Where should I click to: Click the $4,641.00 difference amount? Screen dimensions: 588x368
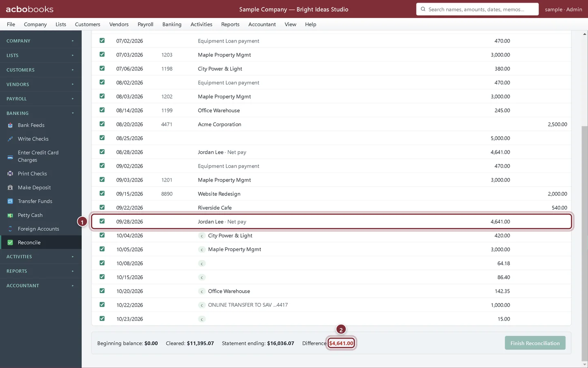tap(341, 343)
